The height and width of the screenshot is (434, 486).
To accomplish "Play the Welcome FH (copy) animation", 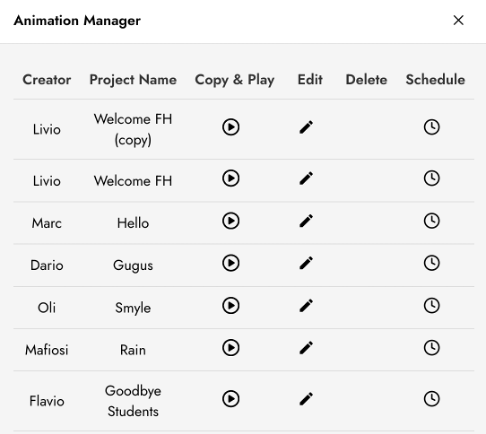I will pos(231,127).
